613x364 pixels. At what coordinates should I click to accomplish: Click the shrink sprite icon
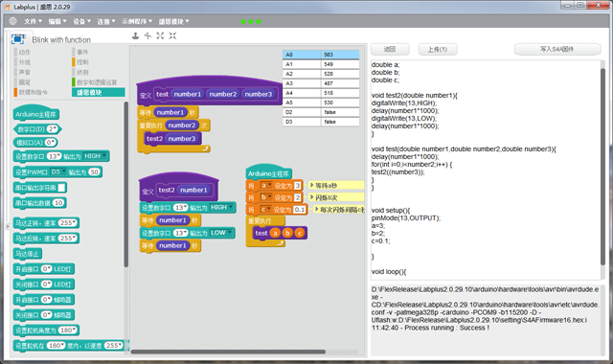(172, 36)
